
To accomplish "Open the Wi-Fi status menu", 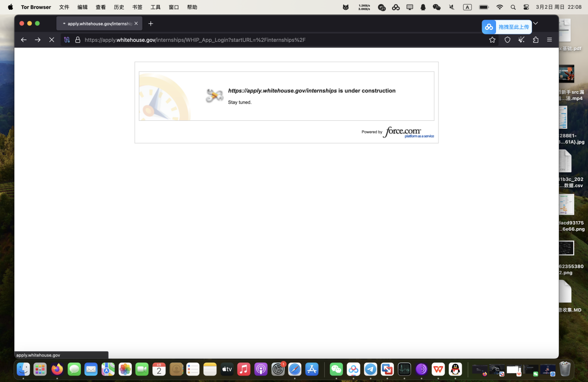I will [500, 7].
